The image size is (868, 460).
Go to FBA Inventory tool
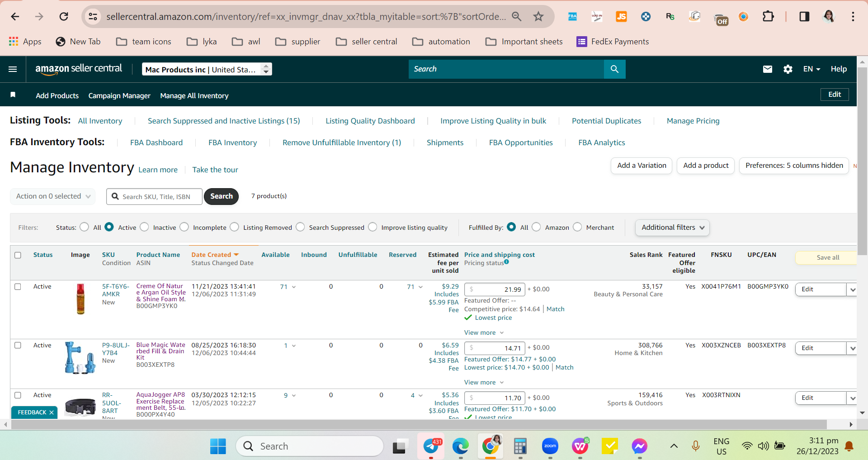point(233,142)
